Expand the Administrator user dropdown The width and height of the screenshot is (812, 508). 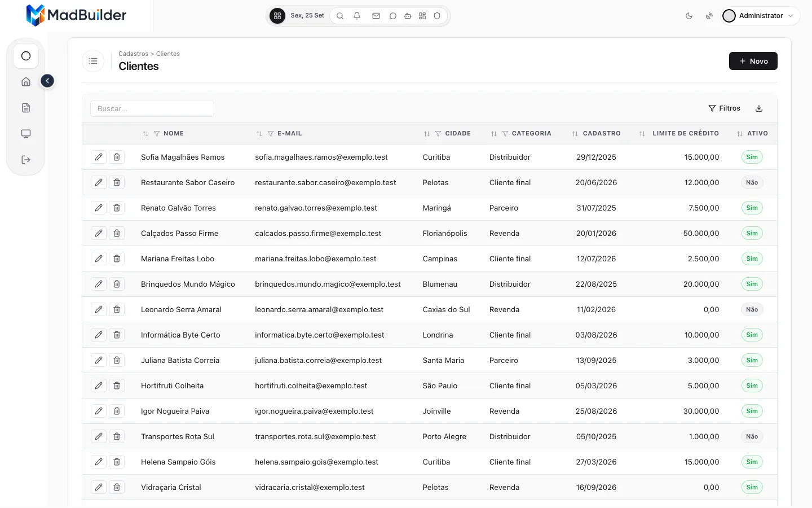[x=760, y=16]
